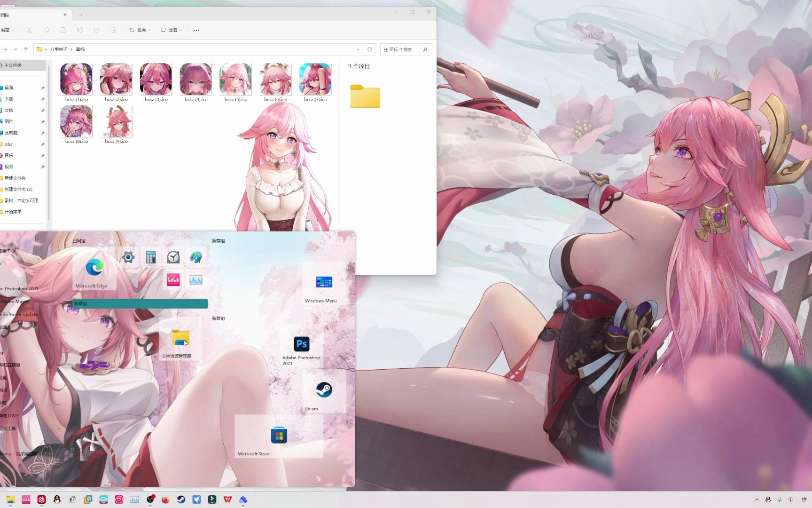Open the 新建 dropdown in Explorer toolbar
This screenshot has width=812, height=508.
[x=7, y=30]
